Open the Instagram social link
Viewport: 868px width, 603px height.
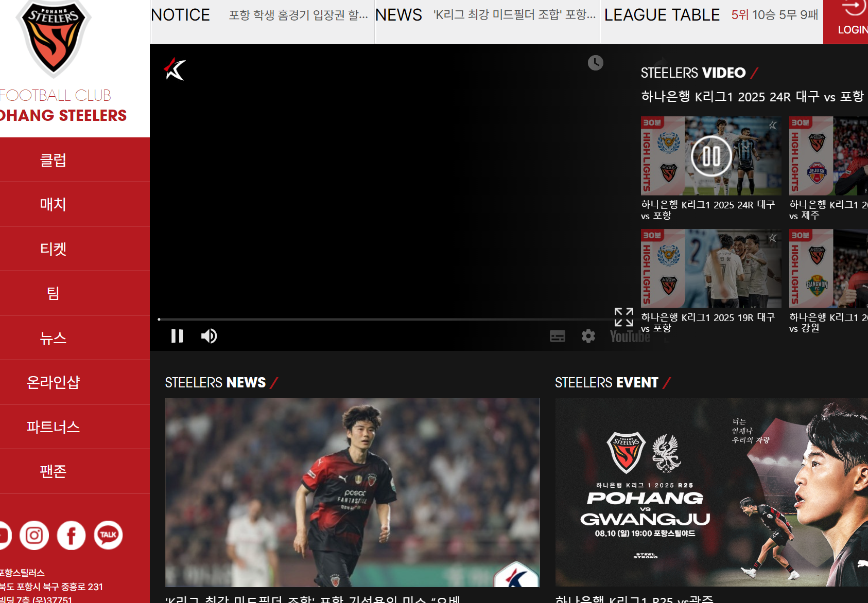[34, 535]
